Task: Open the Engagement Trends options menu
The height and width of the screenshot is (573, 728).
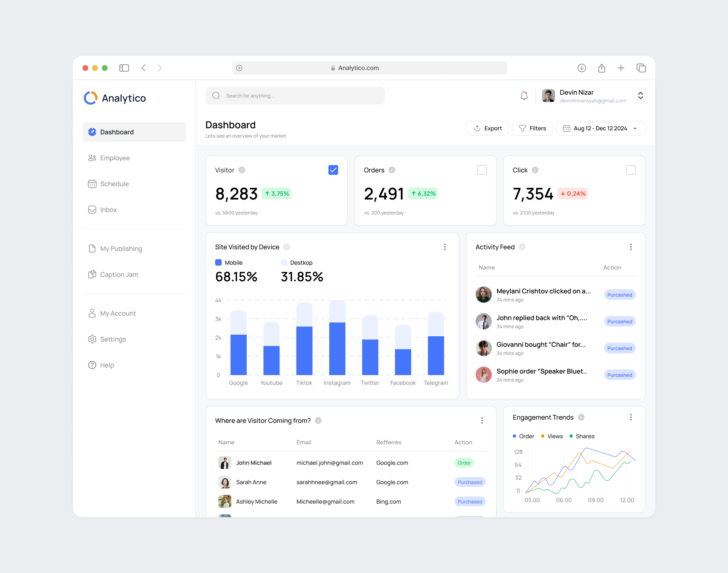Action: click(630, 417)
